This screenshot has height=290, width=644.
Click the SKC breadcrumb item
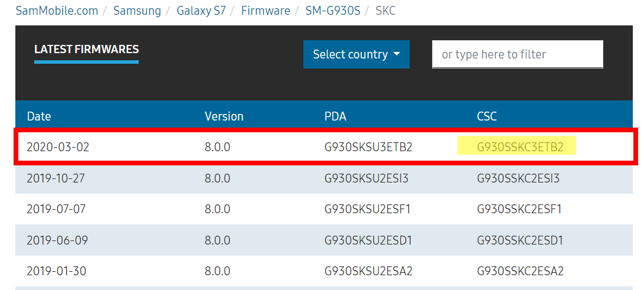pyautogui.click(x=385, y=10)
